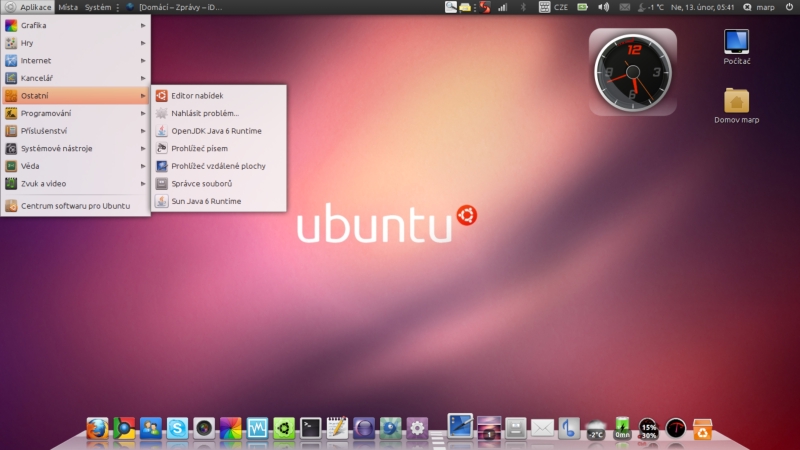This screenshot has width=800, height=450.
Task: Open the blue bird dock application
Action: point(390,428)
